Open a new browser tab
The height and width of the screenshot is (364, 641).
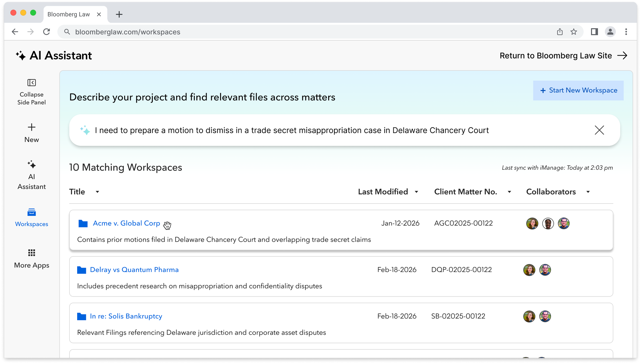(x=119, y=14)
